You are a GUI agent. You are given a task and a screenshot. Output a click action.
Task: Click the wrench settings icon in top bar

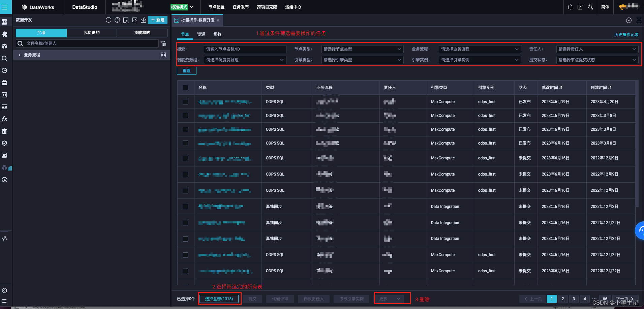click(590, 7)
